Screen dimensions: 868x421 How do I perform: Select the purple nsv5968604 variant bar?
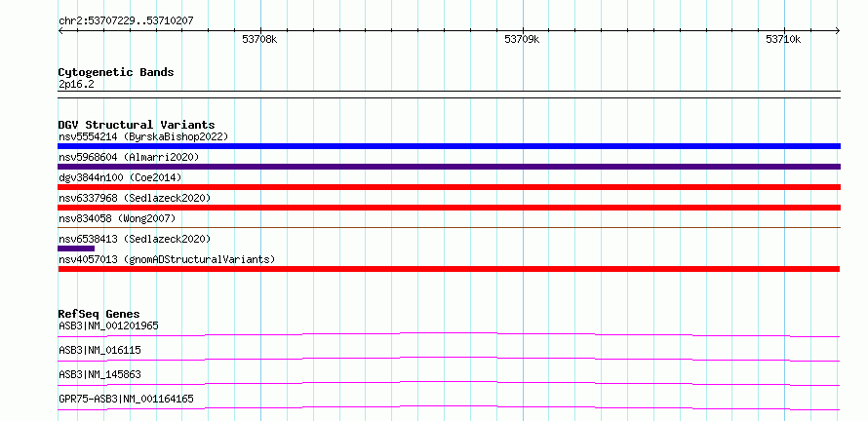click(449, 167)
